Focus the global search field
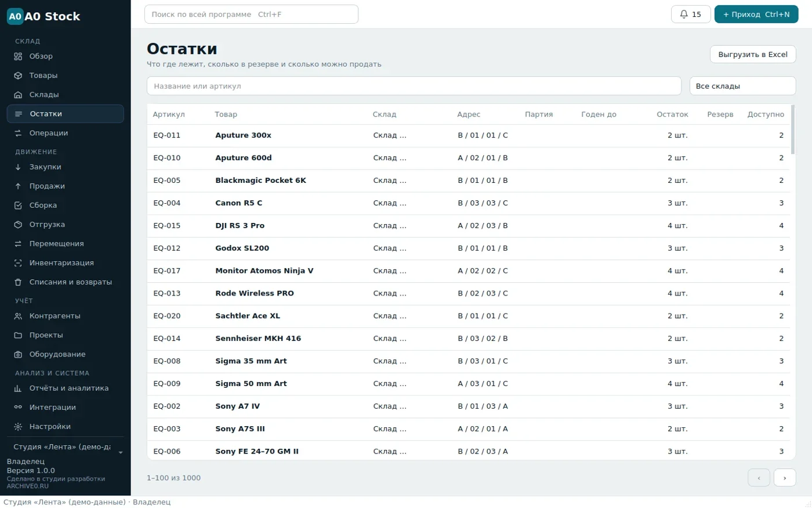The width and height of the screenshot is (812, 508). pos(251,15)
